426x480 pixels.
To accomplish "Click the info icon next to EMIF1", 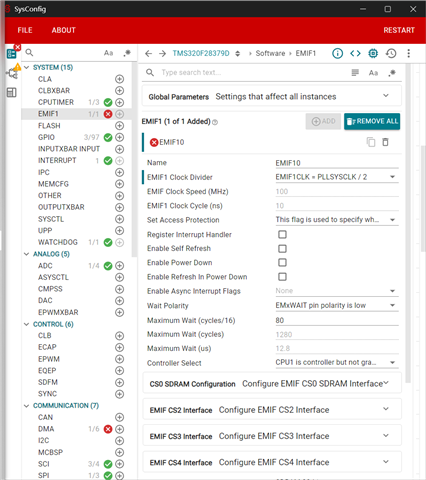I will coord(337,53).
